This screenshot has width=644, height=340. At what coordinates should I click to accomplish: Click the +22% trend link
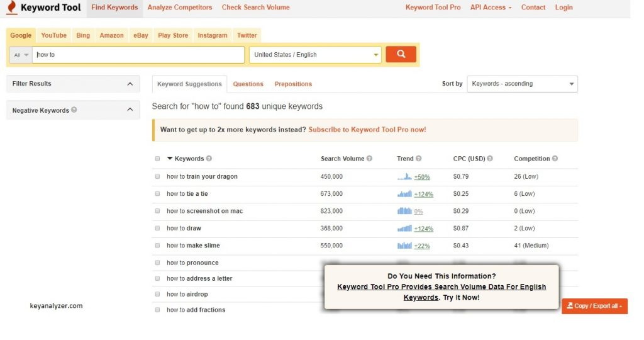tap(422, 246)
